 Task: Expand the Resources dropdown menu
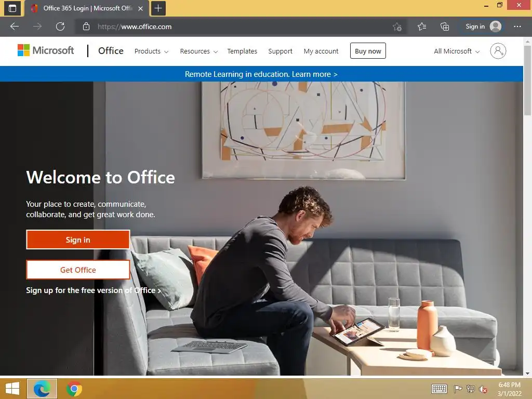click(x=199, y=51)
